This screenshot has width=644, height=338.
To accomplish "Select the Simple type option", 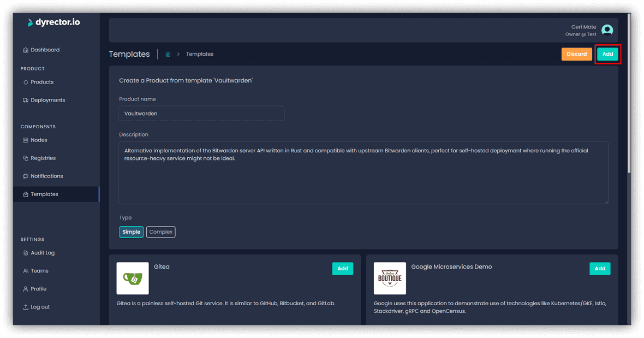I will pos(131,232).
